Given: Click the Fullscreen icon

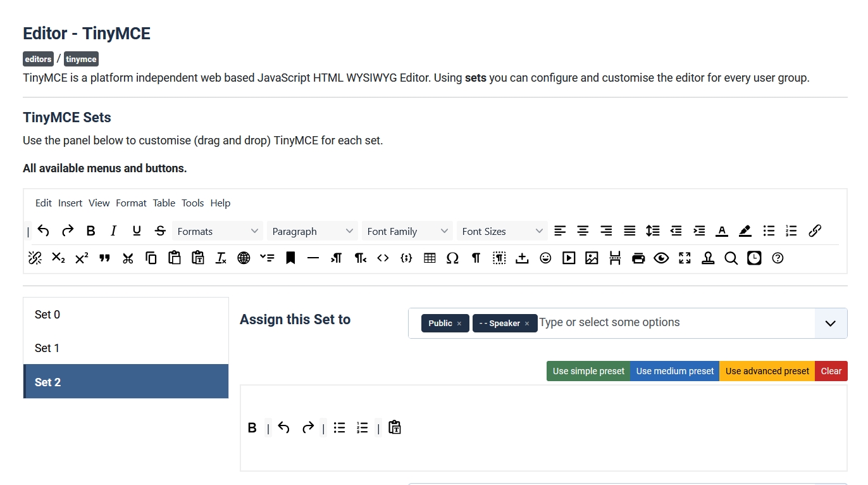Looking at the screenshot, I should pyautogui.click(x=685, y=258).
